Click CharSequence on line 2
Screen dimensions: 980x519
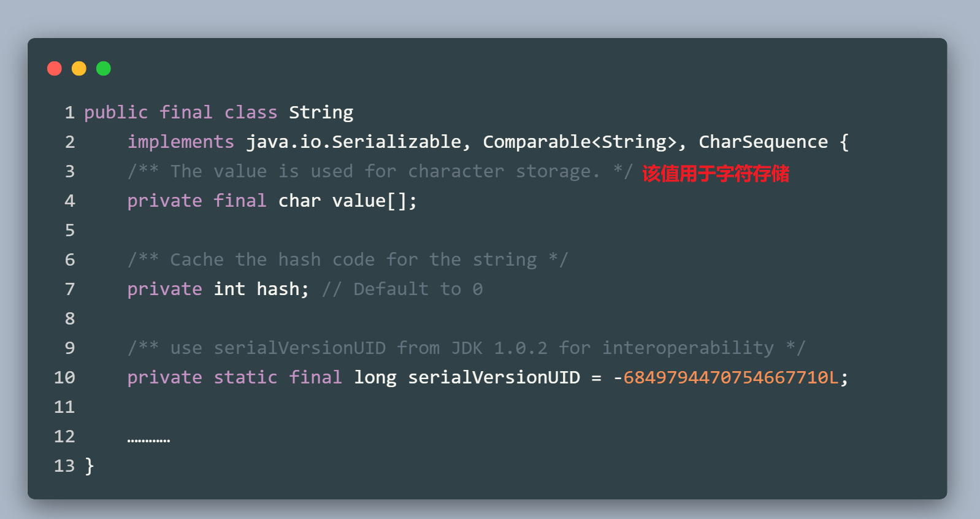click(763, 142)
